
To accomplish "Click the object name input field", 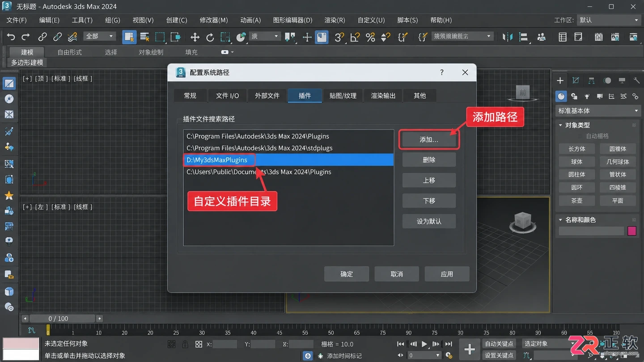I will [591, 231].
